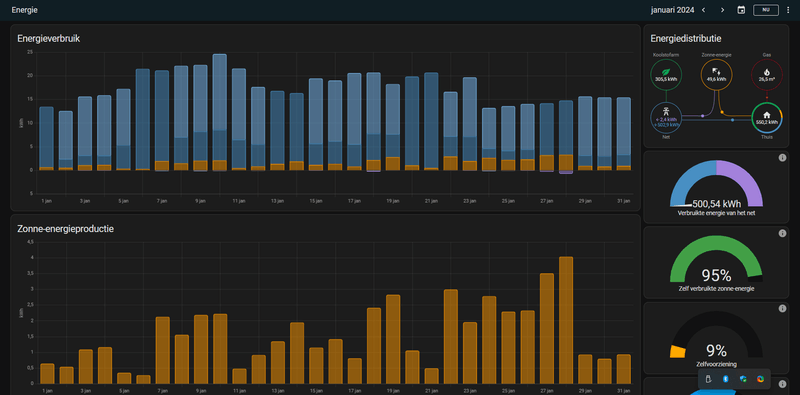The width and height of the screenshot is (800, 395).
Task: Open info icon on 95% self-consumed solar card
Action: (782, 233)
